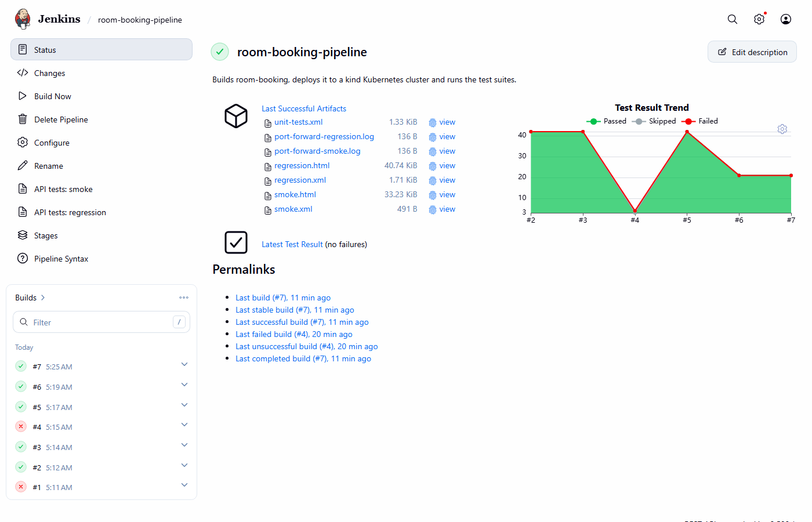Screen dimensions: 812x522
Task: Open Last stable build (#7) permalink
Action: 295,310
